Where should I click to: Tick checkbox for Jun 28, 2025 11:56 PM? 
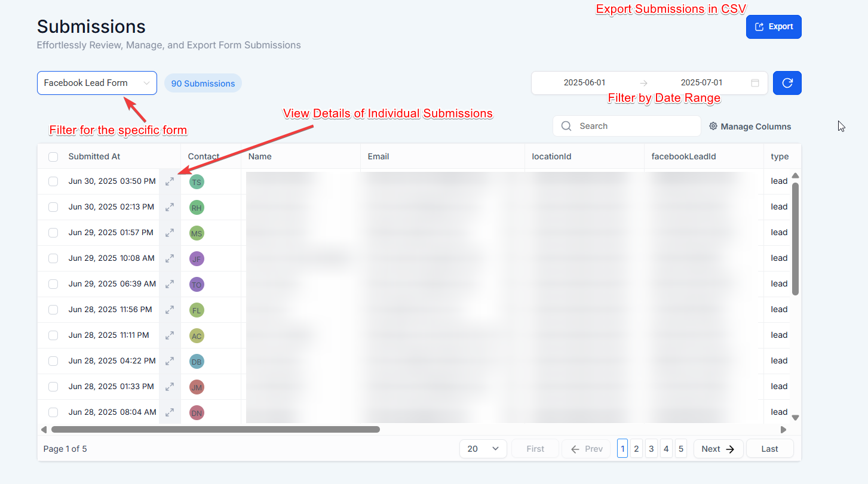point(53,310)
